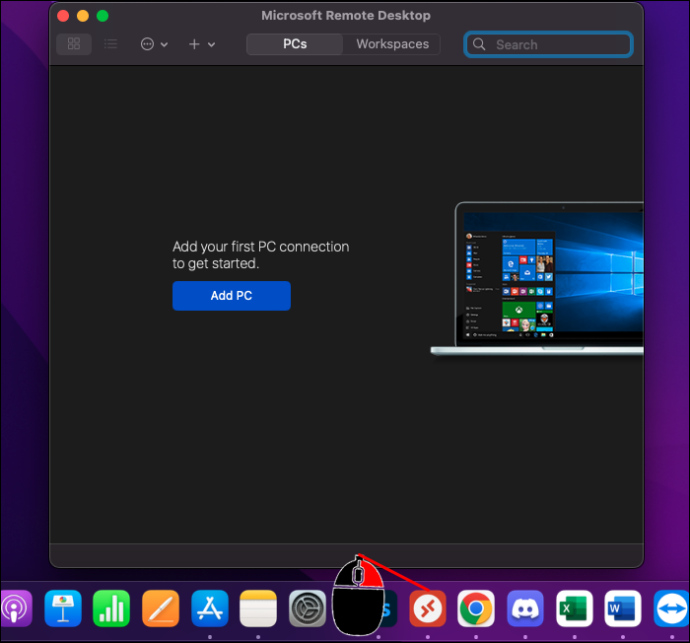Expand the chevron beside the plus icon

(211, 45)
